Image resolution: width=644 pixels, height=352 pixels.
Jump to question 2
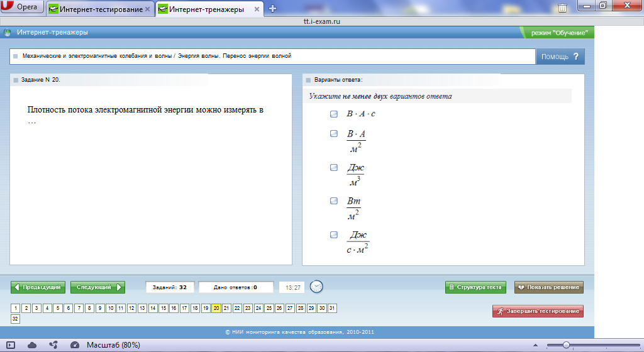pyautogui.click(x=26, y=308)
